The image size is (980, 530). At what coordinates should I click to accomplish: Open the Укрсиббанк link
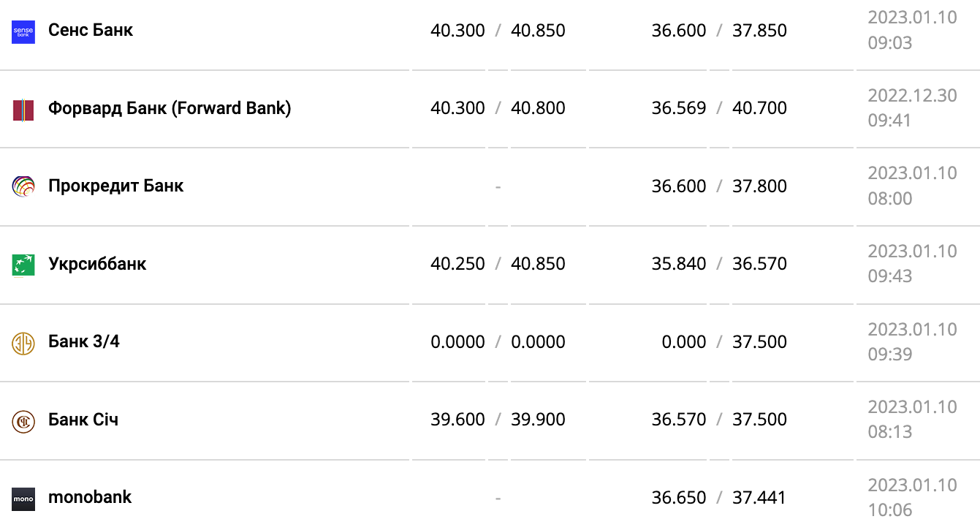tap(97, 264)
